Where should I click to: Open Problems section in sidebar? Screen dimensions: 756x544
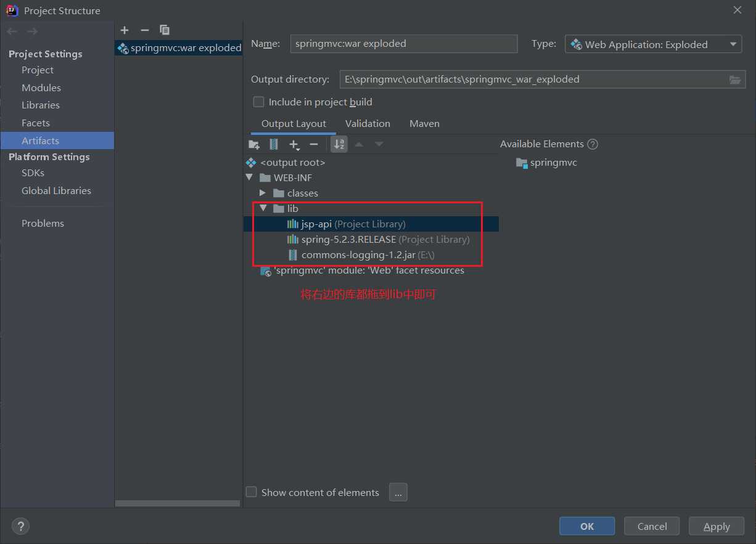(x=43, y=223)
